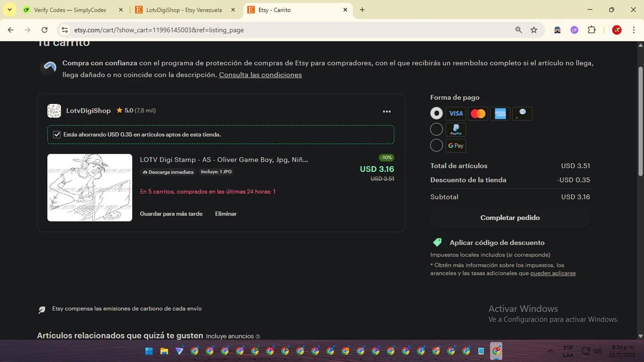
Task: Reload the Etsy cart page
Action: tap(45, 30)
